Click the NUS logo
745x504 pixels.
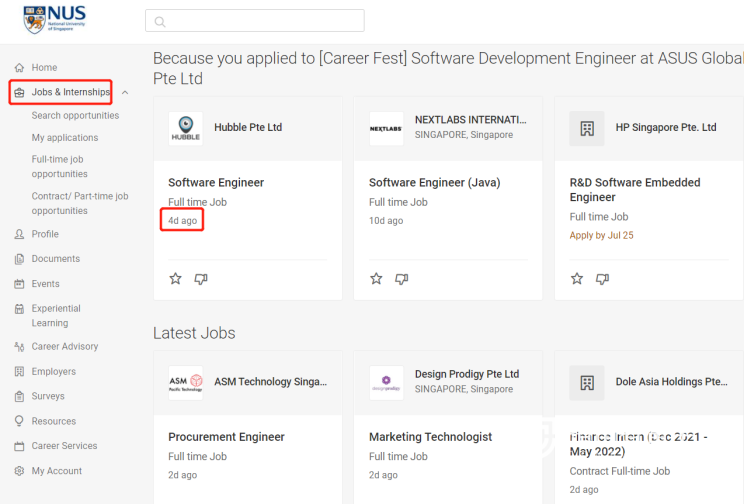[54, 19]
